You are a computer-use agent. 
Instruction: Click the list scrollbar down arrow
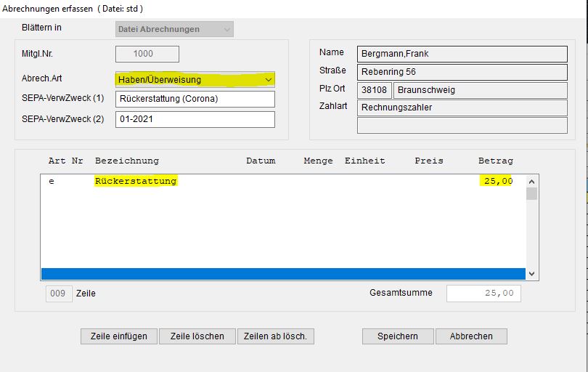tap(532, 274)
